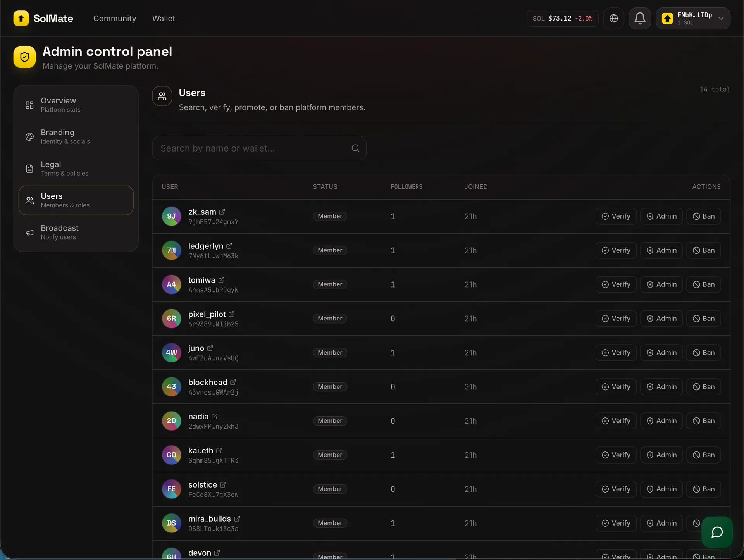
Task: Verify the user nadia
Action: [x=616, y=421]
